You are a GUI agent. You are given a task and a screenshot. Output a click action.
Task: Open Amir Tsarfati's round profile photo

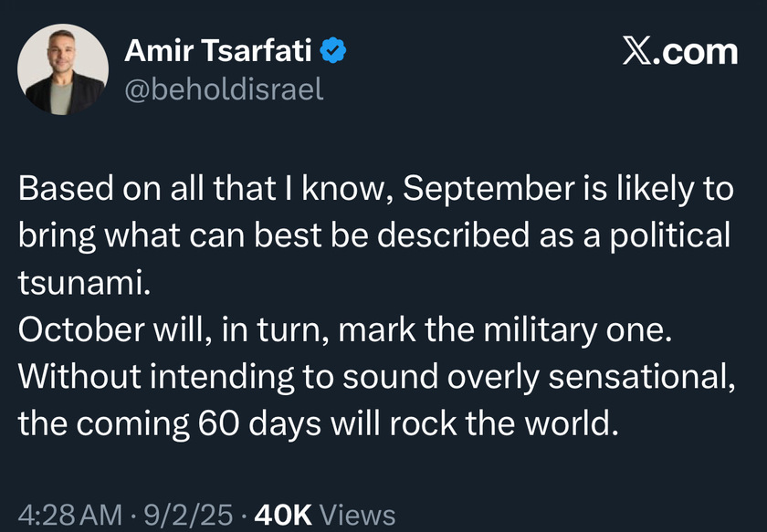click(63, 69)
